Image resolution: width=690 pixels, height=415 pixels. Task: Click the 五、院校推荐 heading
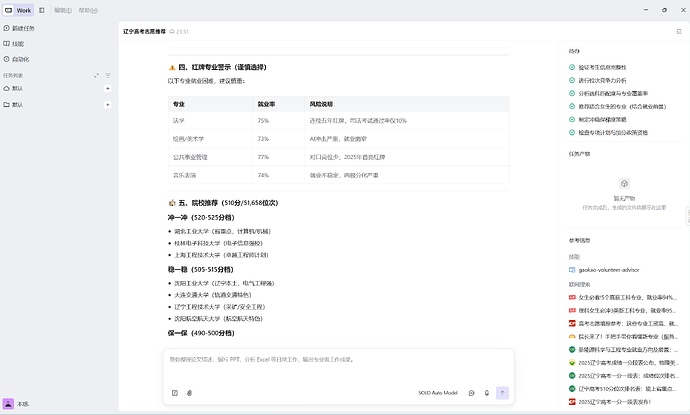point(223,203)
